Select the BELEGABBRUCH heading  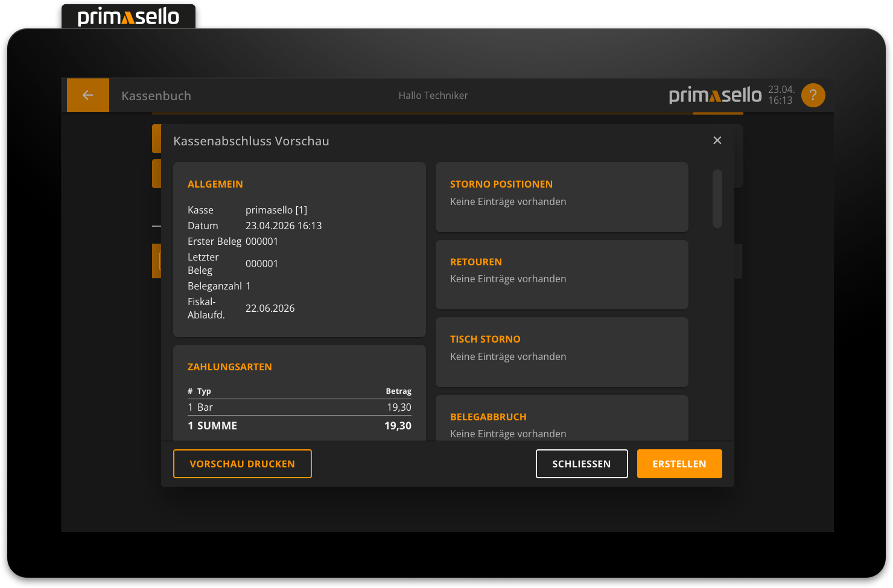[x=488, y=417]
